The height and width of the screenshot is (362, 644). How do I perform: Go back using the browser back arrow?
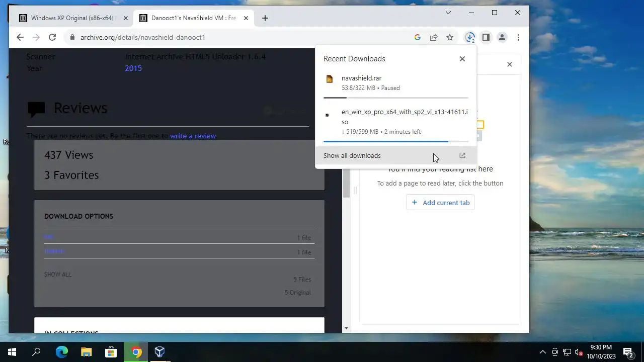tap(20, 37)
